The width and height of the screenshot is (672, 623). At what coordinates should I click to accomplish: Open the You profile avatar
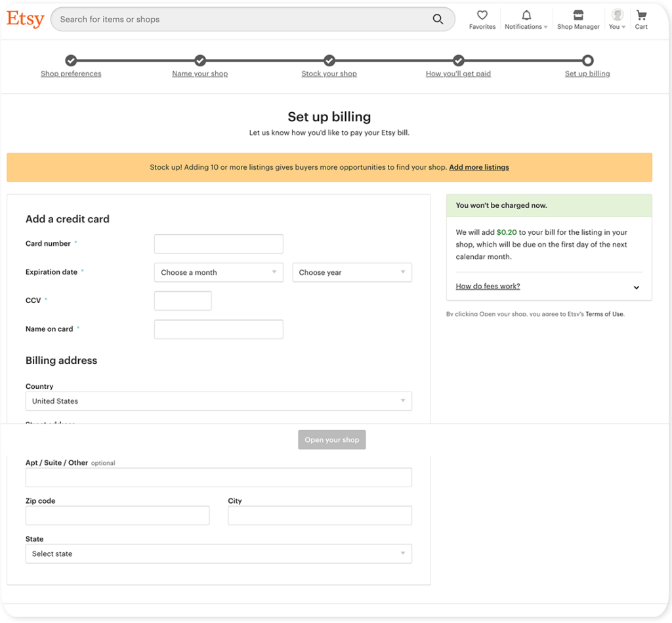click(617, 15)
